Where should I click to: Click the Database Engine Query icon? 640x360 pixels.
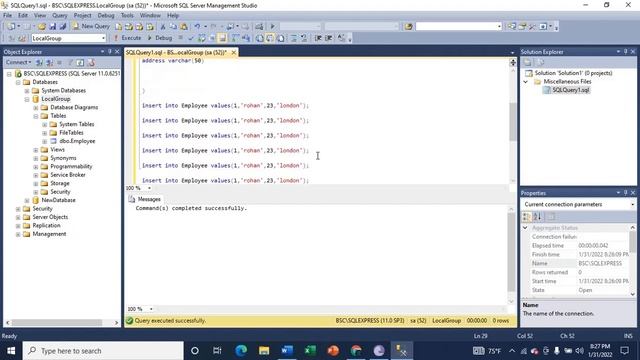(x=118, y=27)
